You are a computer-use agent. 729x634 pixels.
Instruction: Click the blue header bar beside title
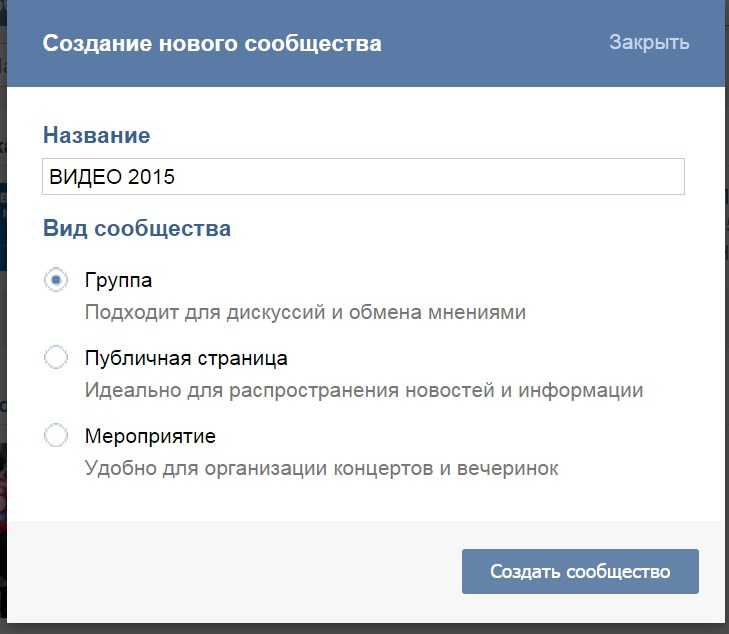(x=493, y=44)
